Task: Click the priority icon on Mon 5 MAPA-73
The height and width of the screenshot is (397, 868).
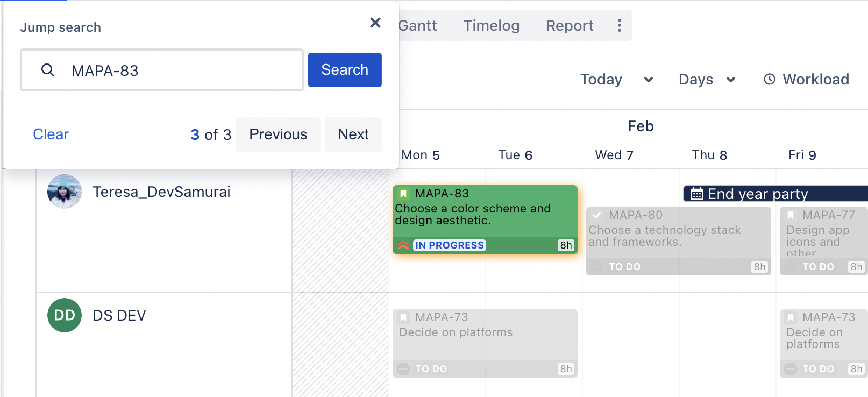Action: (x=403, y=369)
